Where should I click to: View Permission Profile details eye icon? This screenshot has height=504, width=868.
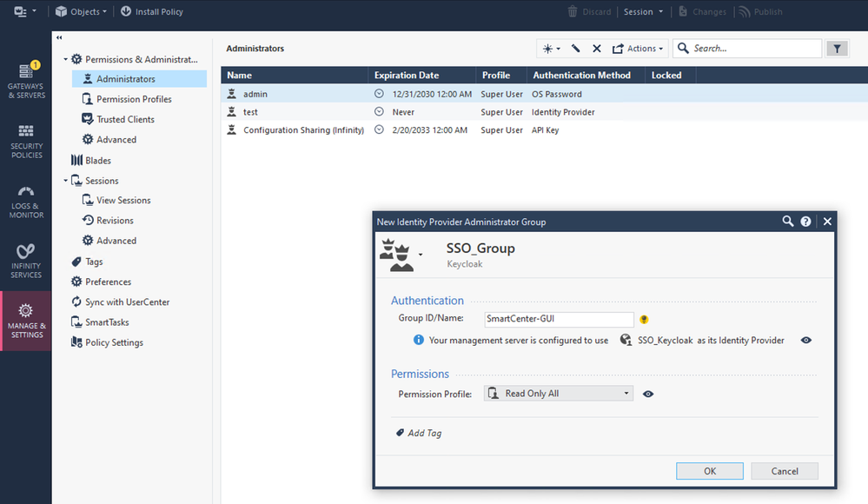pyautogui.click(x=648, y=394)
